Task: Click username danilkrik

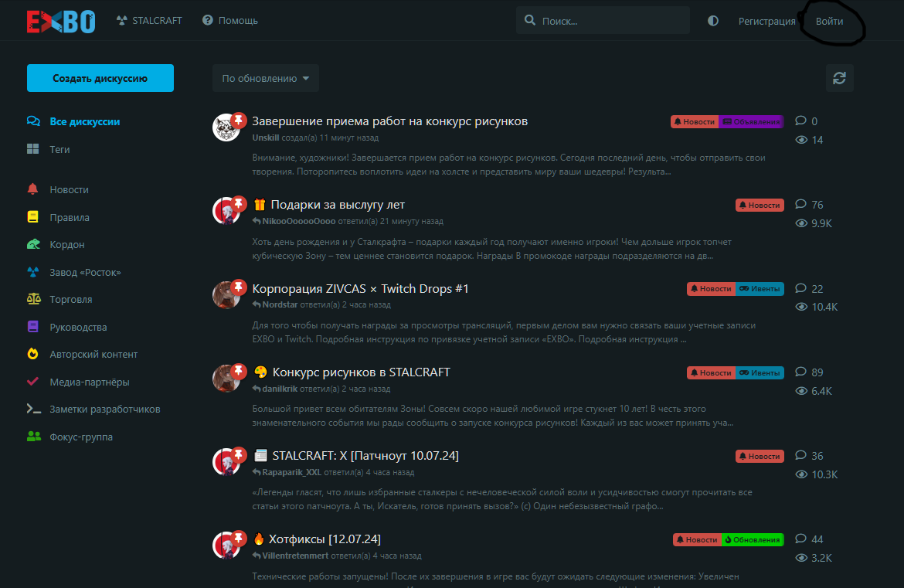Action: point(280,389)
